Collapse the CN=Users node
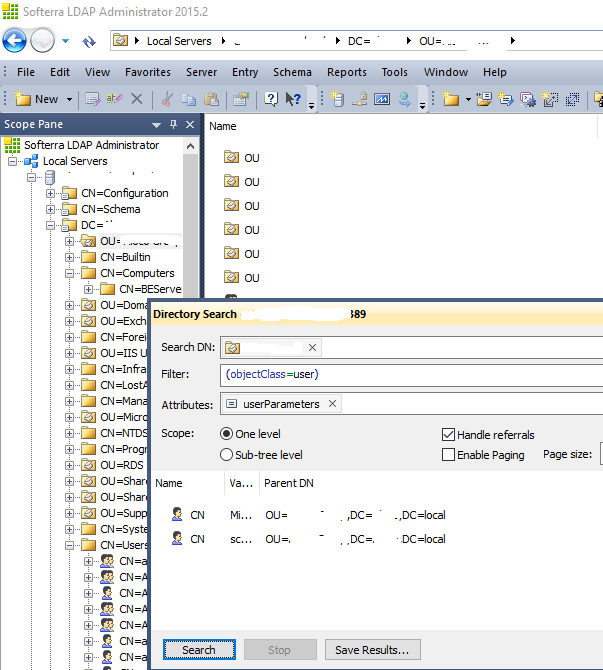Image resolution: width=603 pixels, height=670 pixels. [69, 545]
